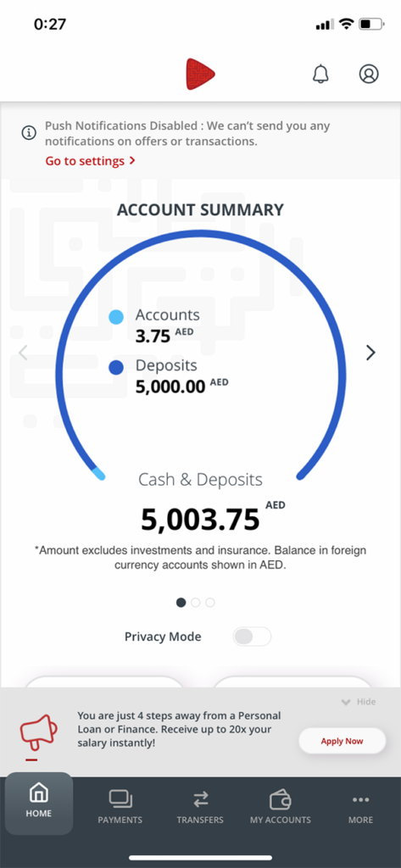401x868 pixels.
Task: Open My Accounts wallet tab
Action: [x=281, y=807]
